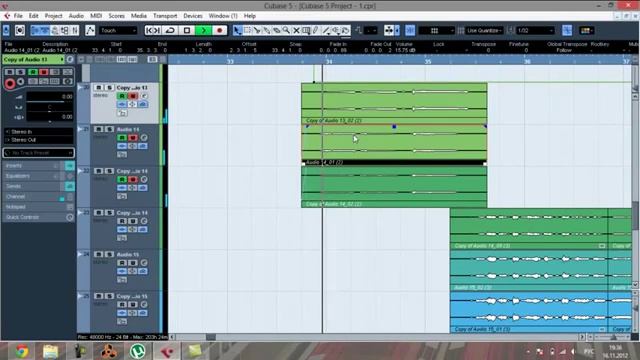Toggle inspector Record Enable red button
This screenshot has width=640, height=360.
pyautogui.click(x=10, y=84)
